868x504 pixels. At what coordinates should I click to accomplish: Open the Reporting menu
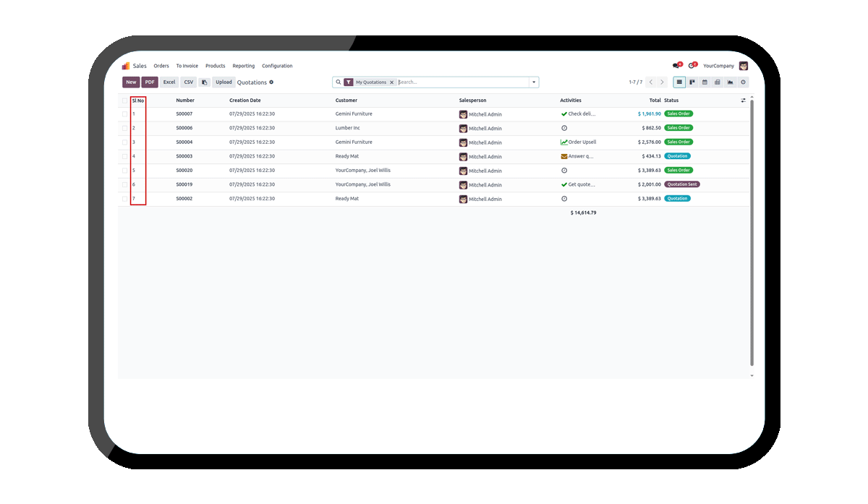pyautogui.click(x=244, y=66)
